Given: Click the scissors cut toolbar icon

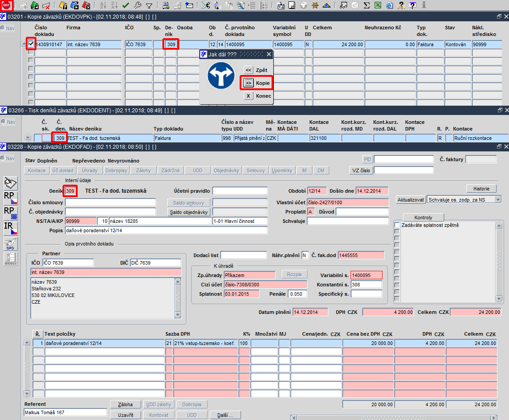Looking at the screenshot, I should (206, 5).
